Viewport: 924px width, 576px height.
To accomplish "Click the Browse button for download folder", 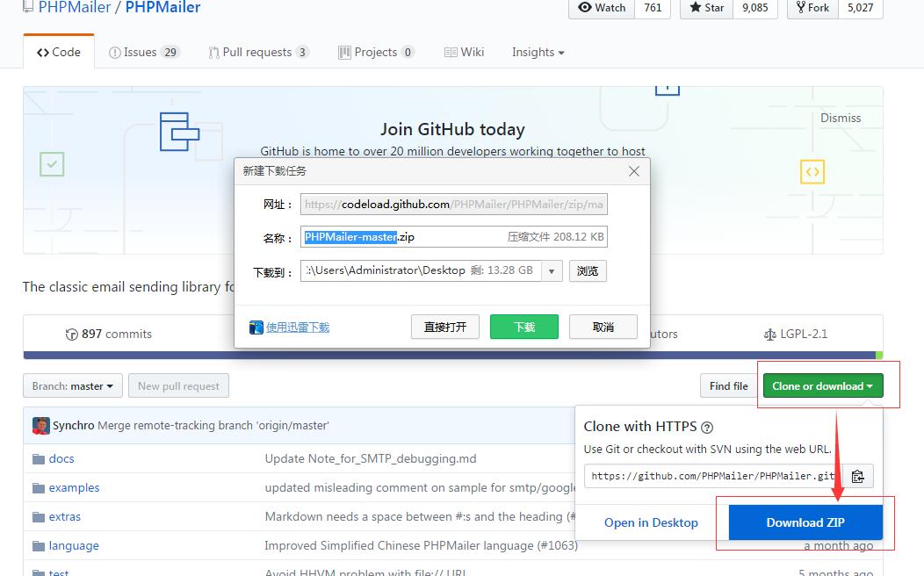I will coord(588,271).
